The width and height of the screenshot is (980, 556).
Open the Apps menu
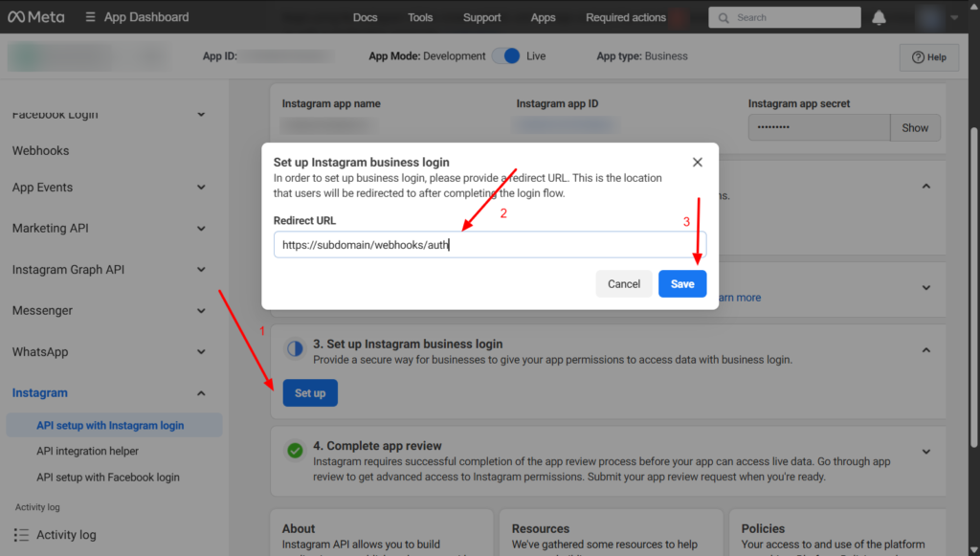point(544,17)
